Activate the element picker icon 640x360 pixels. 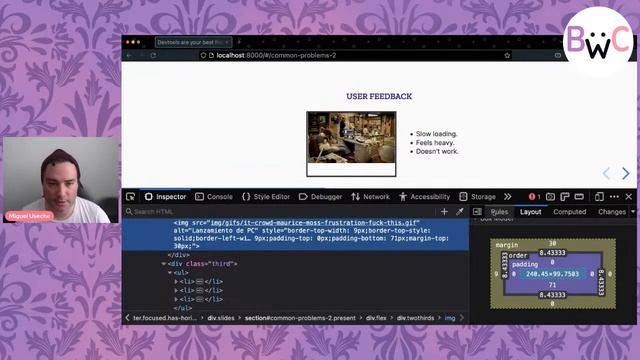coord(131,197)
